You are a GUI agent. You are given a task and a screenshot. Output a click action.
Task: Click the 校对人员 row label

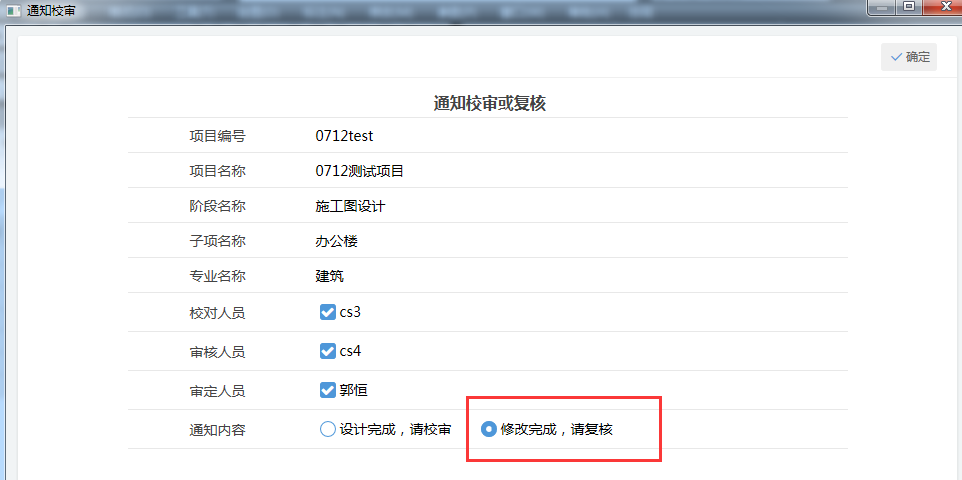(x=217, y=313)
